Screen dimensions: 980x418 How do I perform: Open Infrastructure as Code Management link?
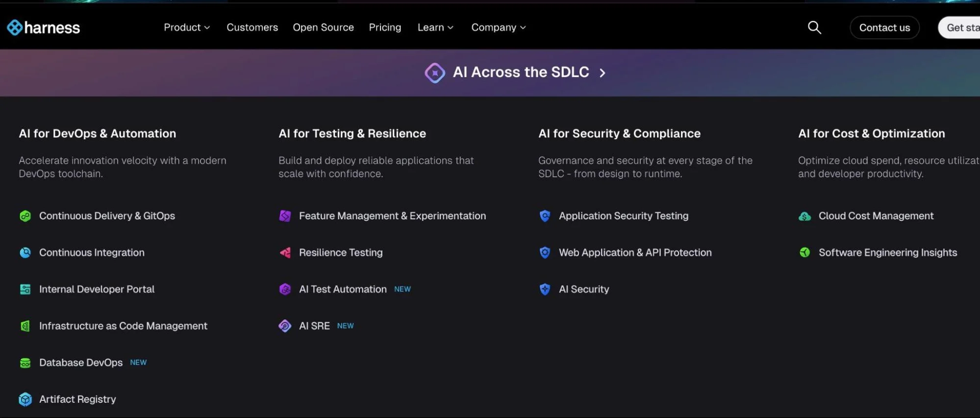[123, 326]
